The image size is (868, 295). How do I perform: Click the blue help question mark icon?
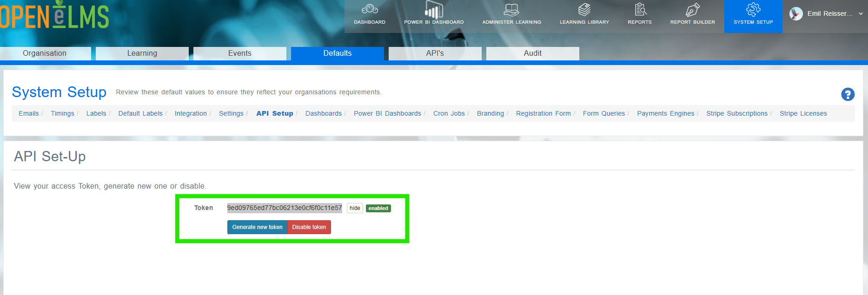848,94
